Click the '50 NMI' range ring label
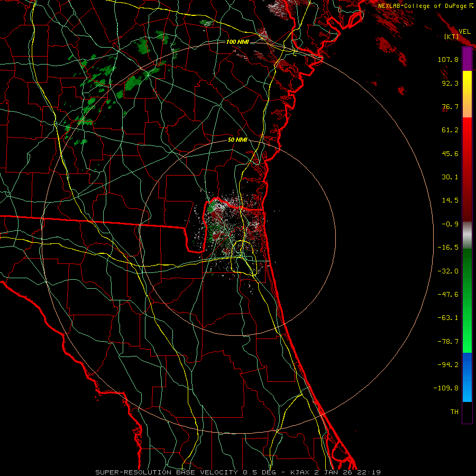The width and height of the screenshot is (476, 476). pos(237,140)
